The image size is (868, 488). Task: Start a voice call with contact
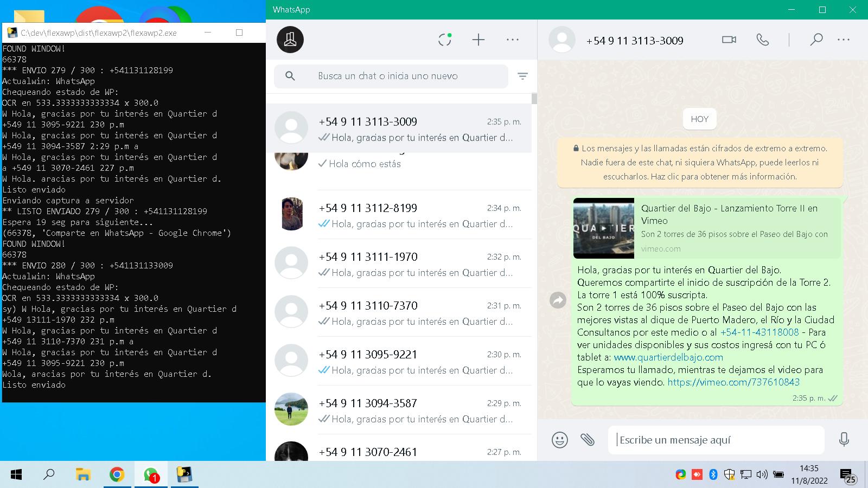tap(763, 40)
